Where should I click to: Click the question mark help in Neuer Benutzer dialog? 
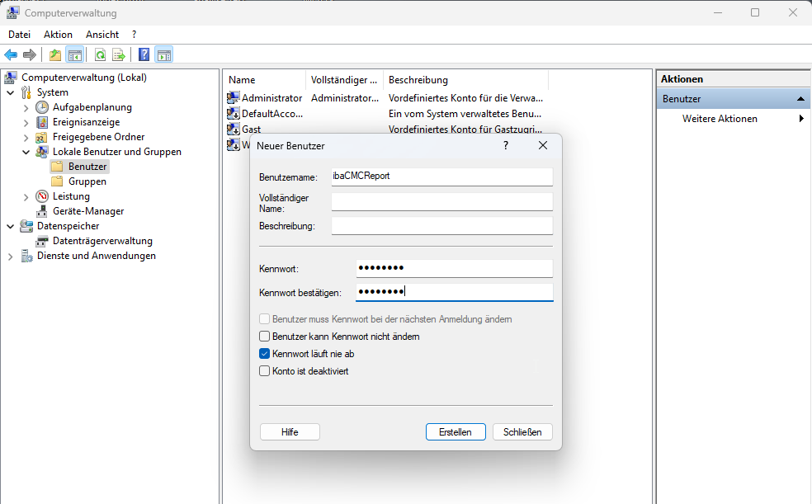point(506,145)
